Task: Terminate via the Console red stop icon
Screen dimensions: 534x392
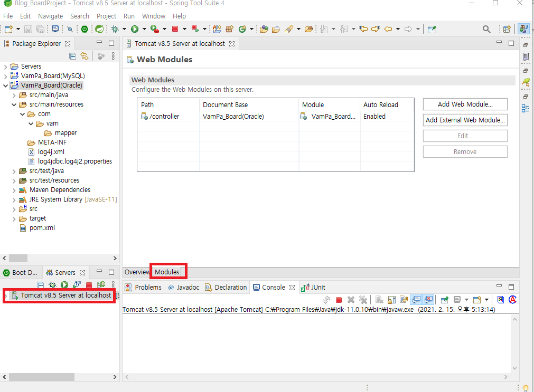Action: click(339, 300)
